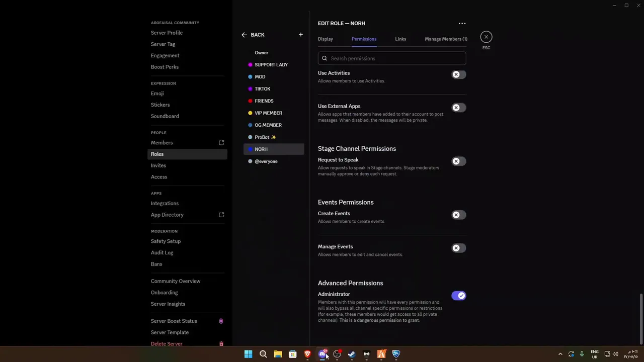This screenshot has width=644, height=362.
Task: Enable Create Events permission
Action: coord(458,215)
